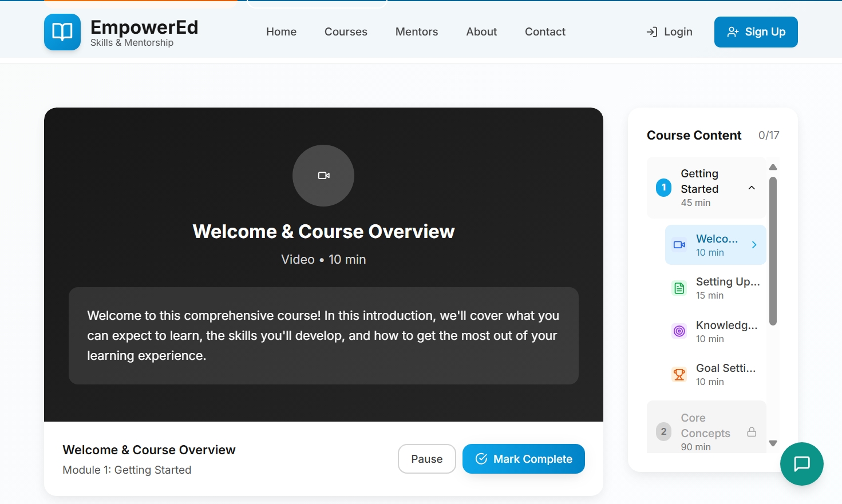
Task: Click the video camera icon in the player
Action: point(323,176)
